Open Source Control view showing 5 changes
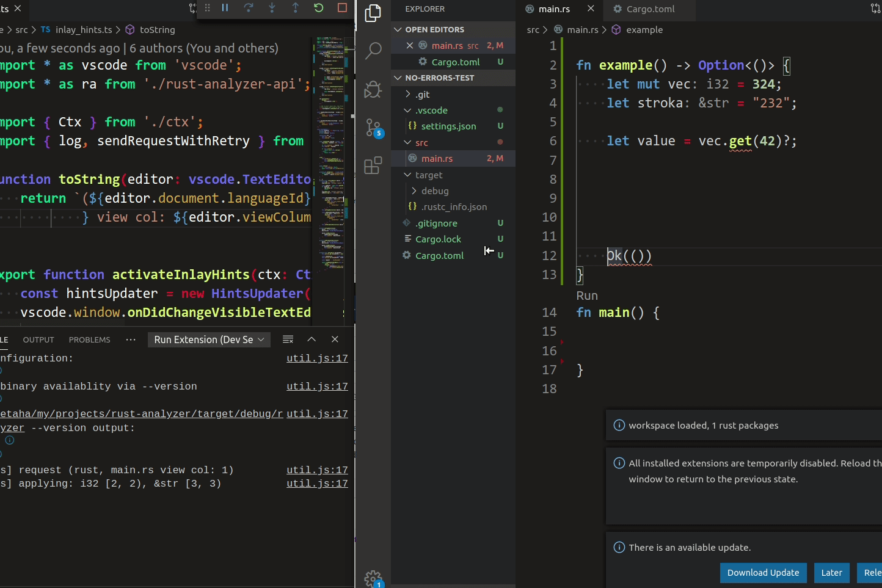The image size is (882, 588). click(373, 128)
